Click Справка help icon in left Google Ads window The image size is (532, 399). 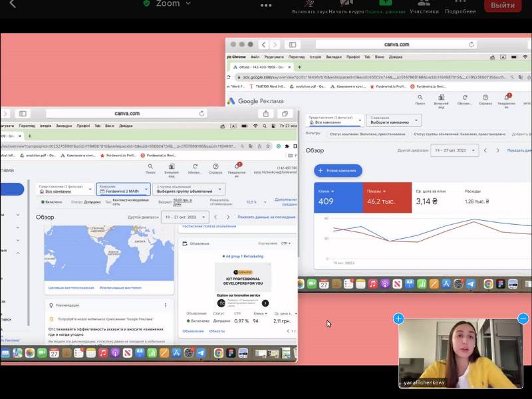click(215, 169)
